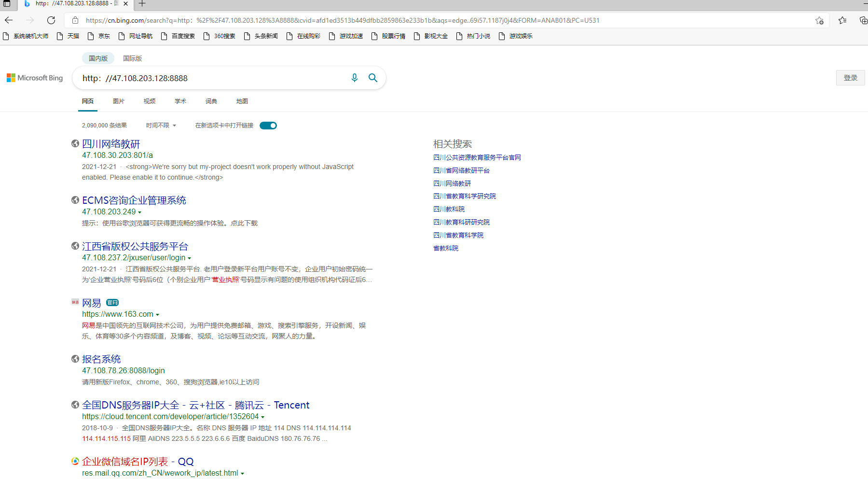Expand the arrow beside res.mail.qq.com URL
This screenshot has height=479, width=868.
(x=242, y=474)
